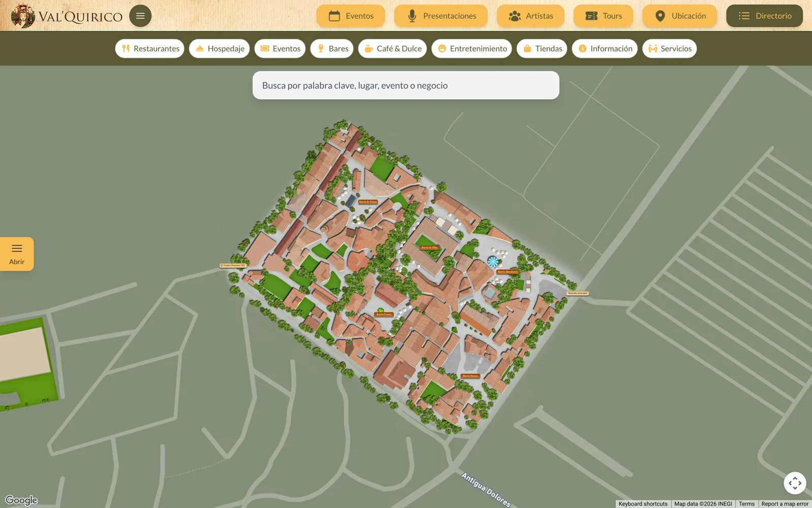Open Keyboard shortcuts
The image size is (812, 508).
coord(643,504)
